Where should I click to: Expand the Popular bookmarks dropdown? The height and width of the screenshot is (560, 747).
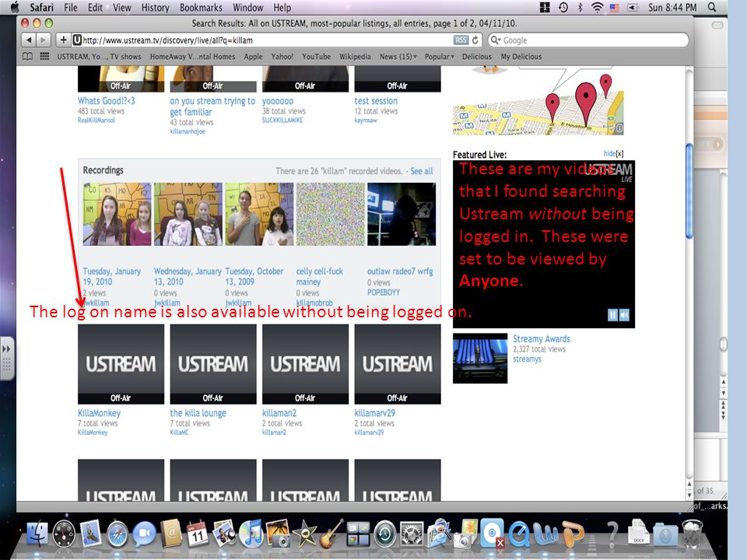point(439,57)
